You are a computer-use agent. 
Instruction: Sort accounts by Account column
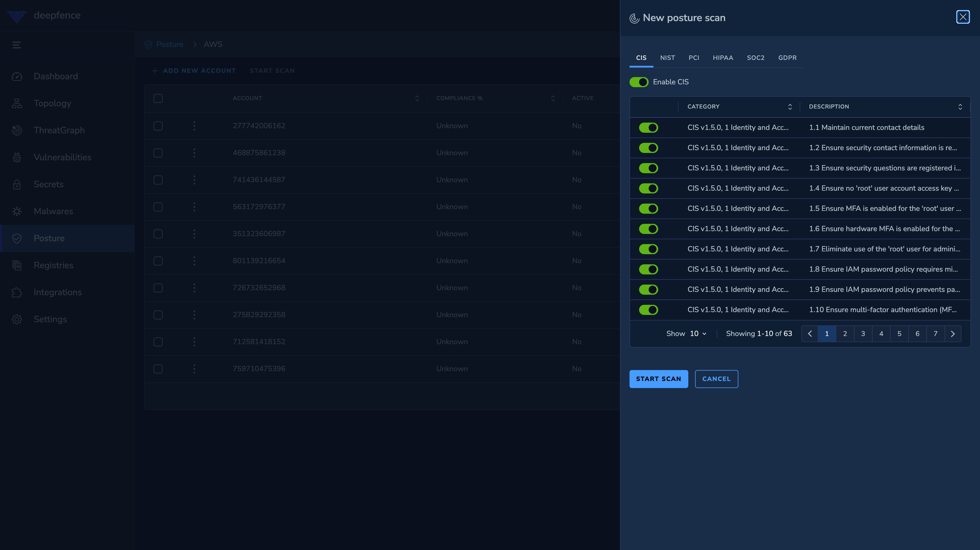pos(417,98)
